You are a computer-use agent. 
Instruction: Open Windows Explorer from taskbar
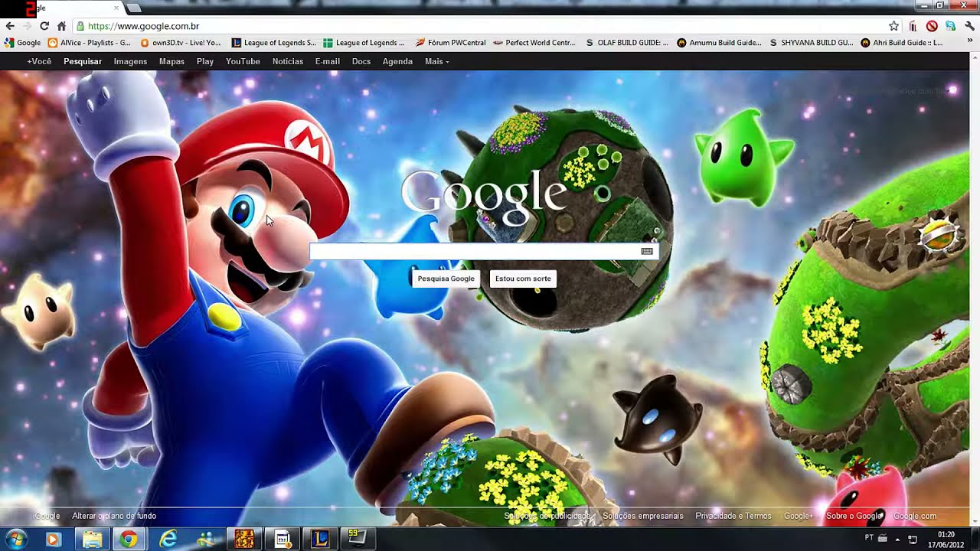pos(92,539)
